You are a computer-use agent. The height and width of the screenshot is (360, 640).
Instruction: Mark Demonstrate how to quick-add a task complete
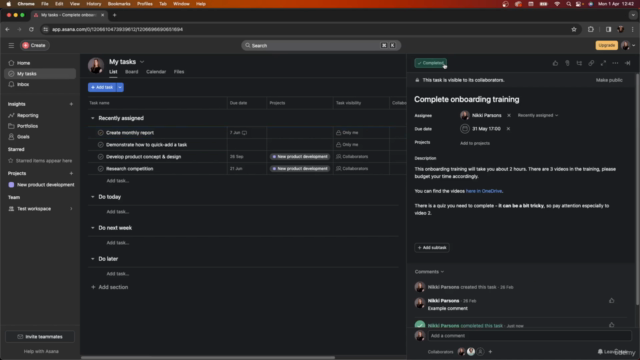[x=100, y=145]
